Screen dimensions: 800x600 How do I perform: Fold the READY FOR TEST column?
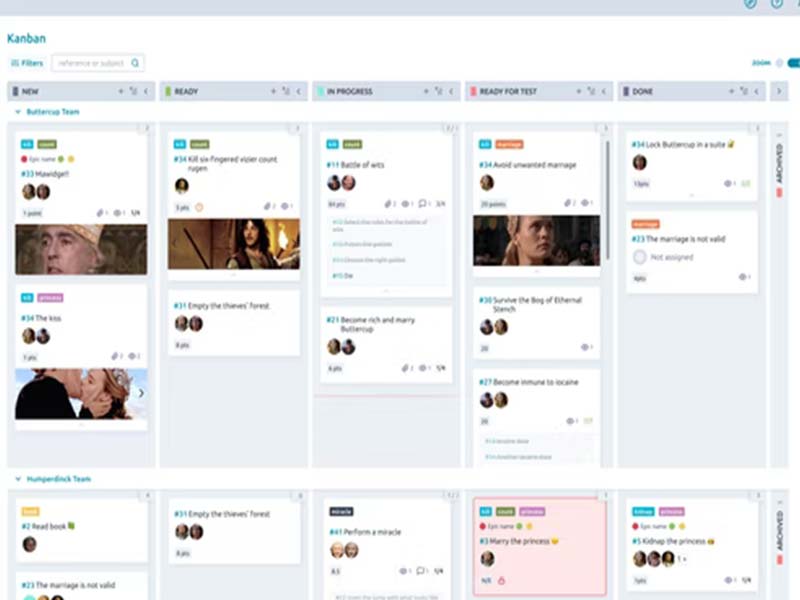pos(604,91)
